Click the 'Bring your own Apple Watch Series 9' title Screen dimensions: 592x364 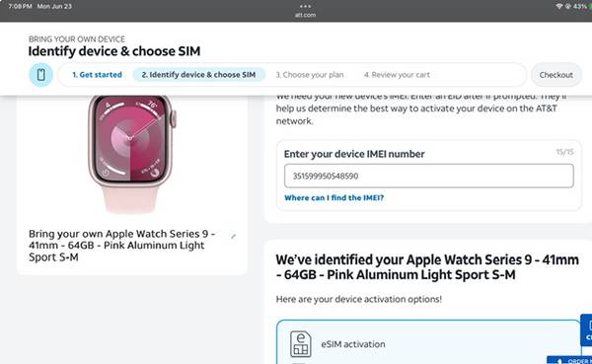(x=122, y=246)
